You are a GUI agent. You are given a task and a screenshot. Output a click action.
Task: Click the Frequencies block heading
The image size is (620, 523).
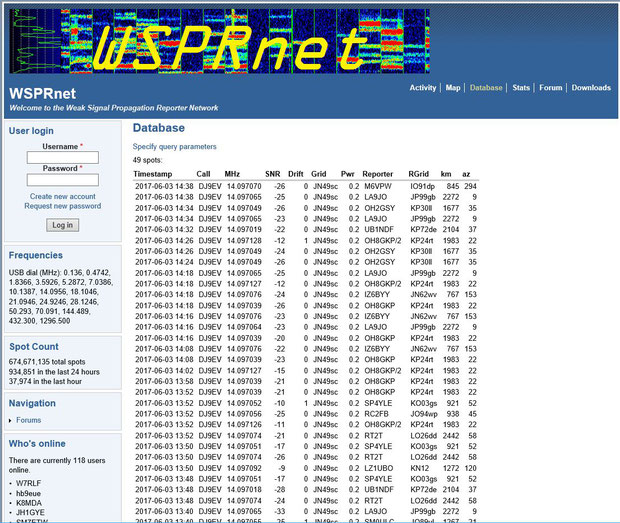point(36,255)
